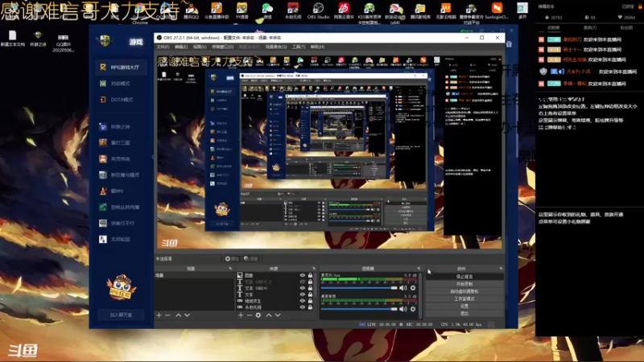Pop out the 混音器 dock panel
The image size is (644, 362).
click(419, 269)
